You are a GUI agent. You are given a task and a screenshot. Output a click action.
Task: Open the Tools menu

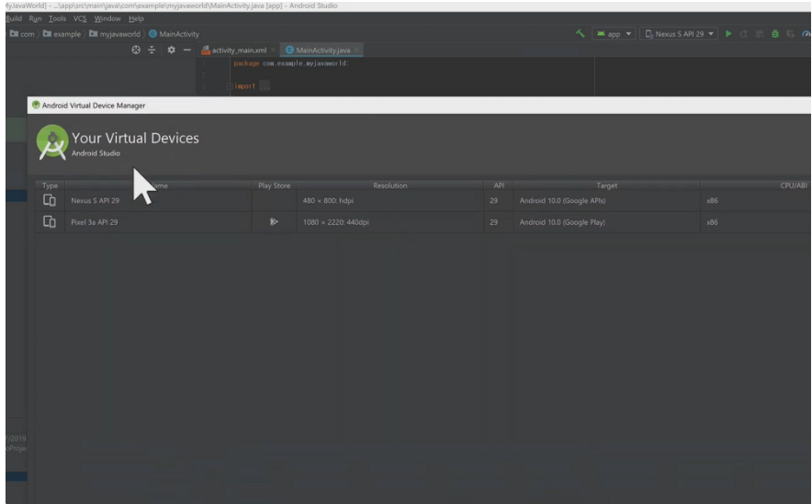(x=57, y=18)
